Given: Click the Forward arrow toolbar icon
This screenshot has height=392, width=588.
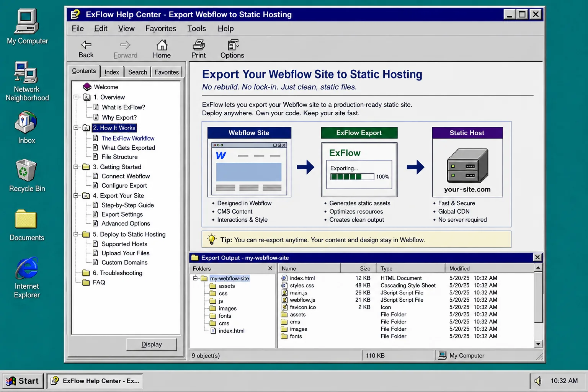Looking at the screenshot, I should tap(125, 45).
